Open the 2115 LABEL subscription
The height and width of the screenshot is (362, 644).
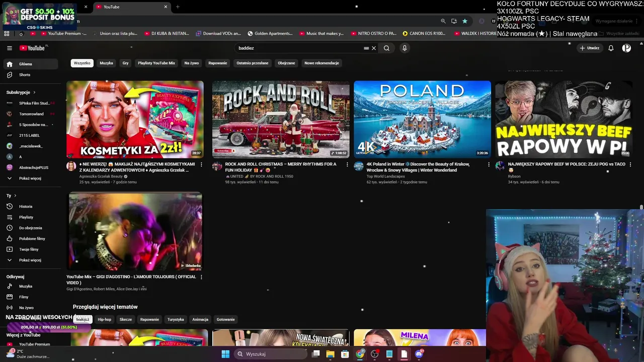tap(30, 136)
